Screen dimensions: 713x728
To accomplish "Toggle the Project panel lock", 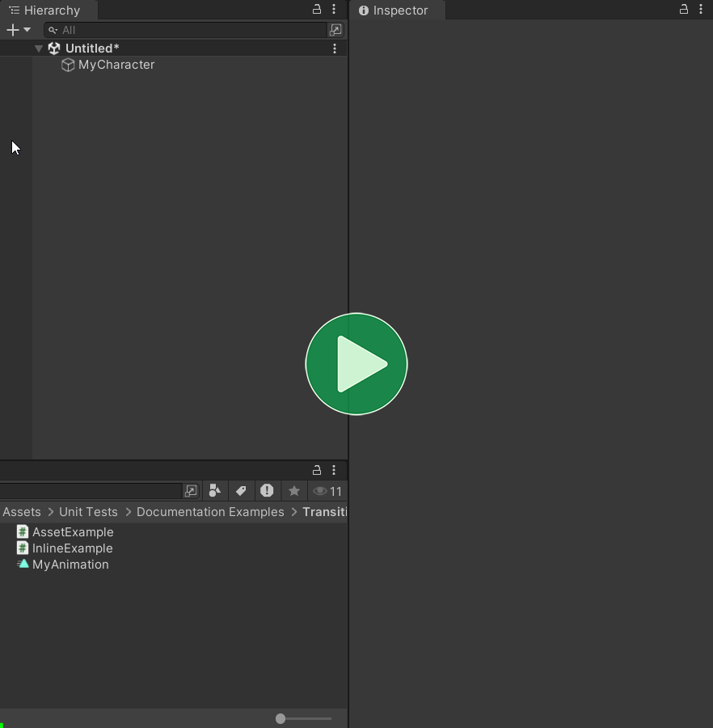I will [317, 470].
